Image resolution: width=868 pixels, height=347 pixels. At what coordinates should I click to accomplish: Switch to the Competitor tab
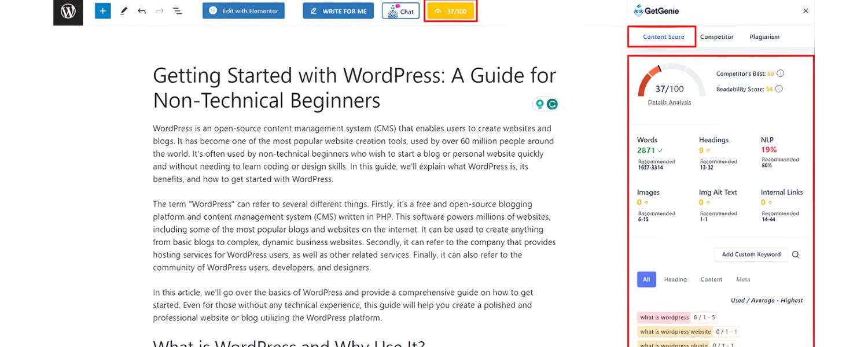click(x=717, y=36)
